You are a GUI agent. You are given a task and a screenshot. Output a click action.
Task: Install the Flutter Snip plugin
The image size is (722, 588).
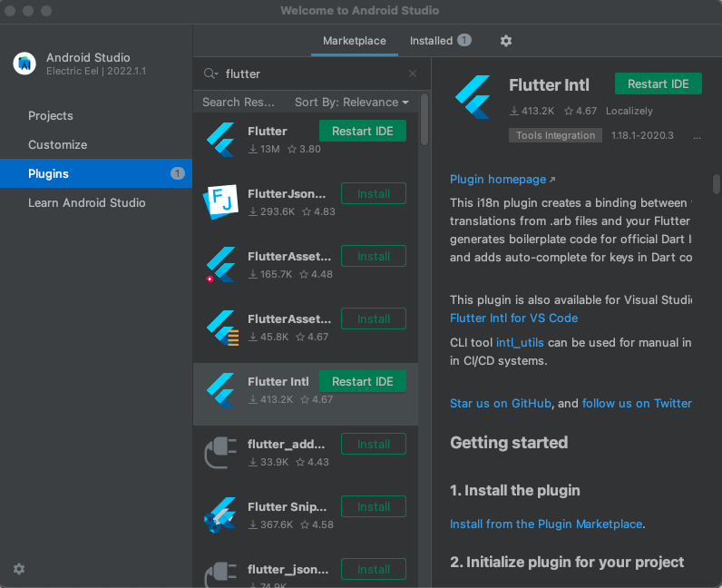(374, 507)
